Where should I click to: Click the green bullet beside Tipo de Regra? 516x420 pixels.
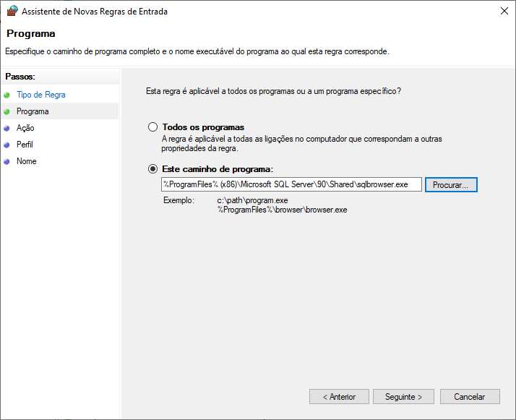[x=7, y=95]
